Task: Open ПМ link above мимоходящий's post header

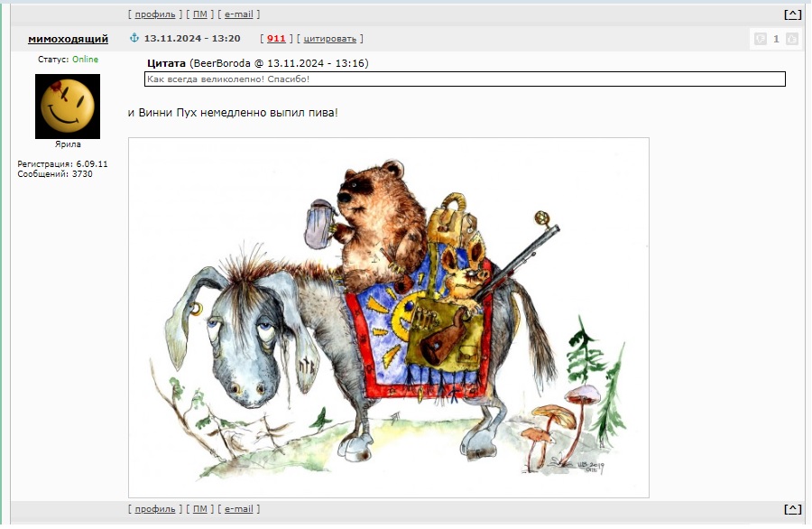Action: click(200, 14)
